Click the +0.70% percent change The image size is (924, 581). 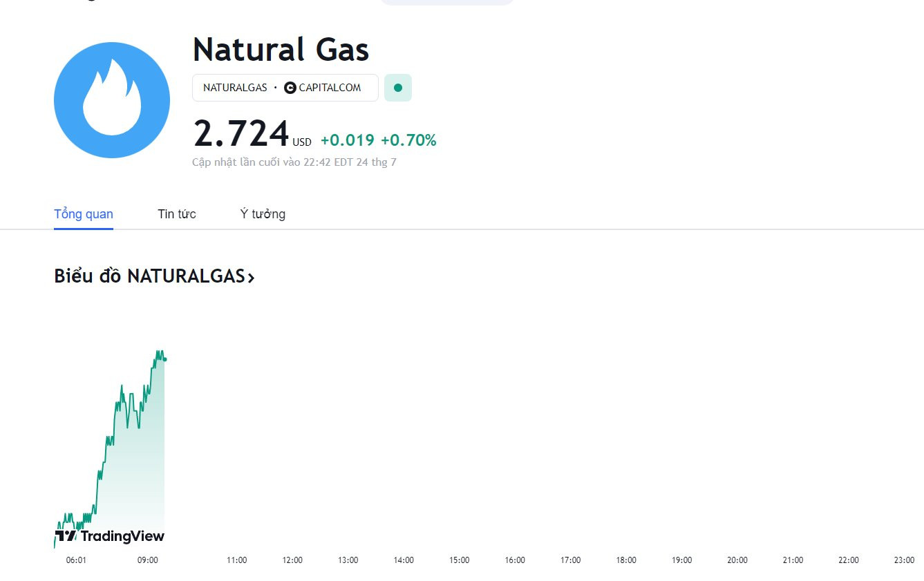click(x=408, y=140)
